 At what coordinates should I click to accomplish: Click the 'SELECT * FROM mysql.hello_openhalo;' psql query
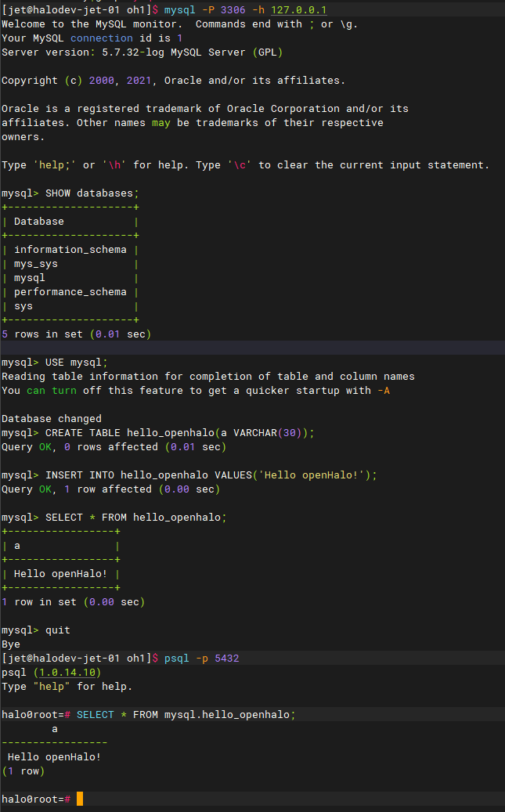pos(186,715)
